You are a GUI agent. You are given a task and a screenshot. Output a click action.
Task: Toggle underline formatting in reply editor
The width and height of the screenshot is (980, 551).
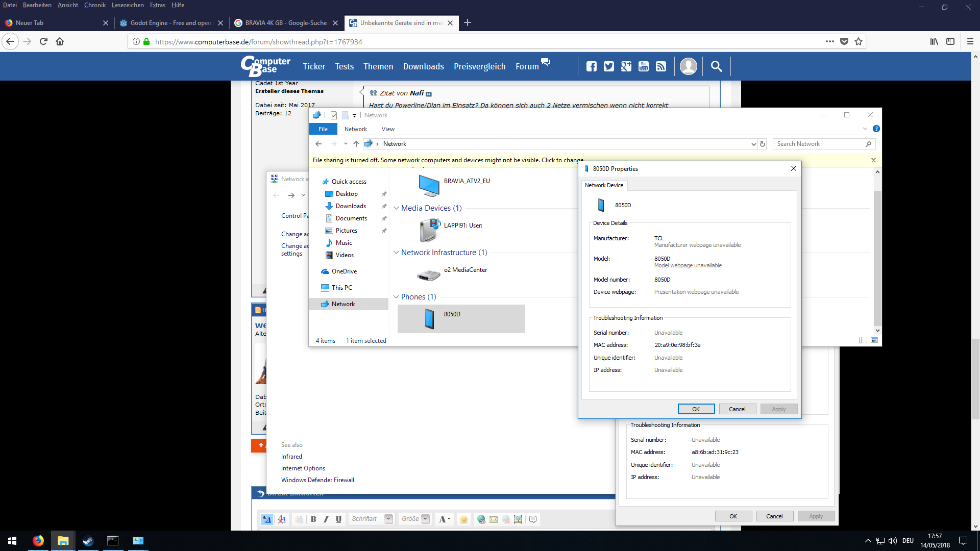tap(338, 519)
